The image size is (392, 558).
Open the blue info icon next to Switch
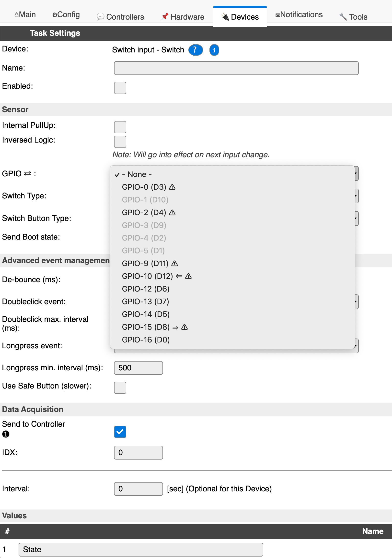click(x=214, y=50)
